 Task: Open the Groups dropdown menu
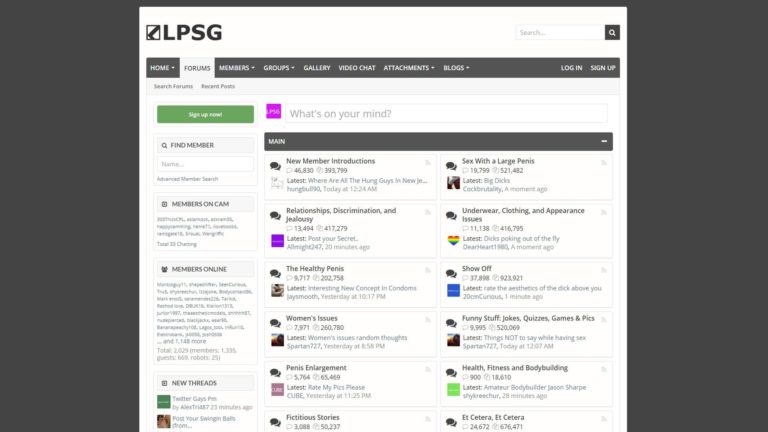tap(279, 68)
